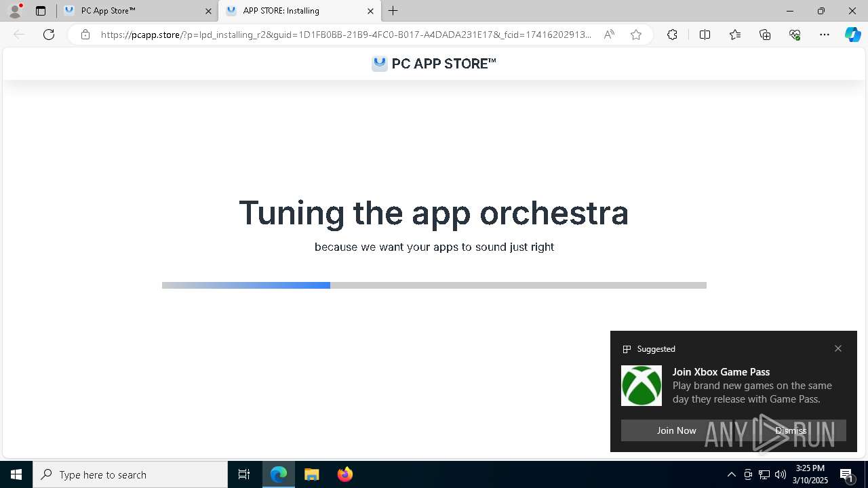
Task: Click the Xbox logo in notification
Action: [642, 386]
